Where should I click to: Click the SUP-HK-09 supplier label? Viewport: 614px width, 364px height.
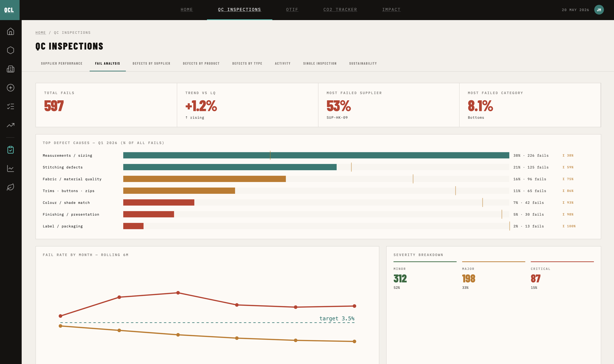[337, 118]
